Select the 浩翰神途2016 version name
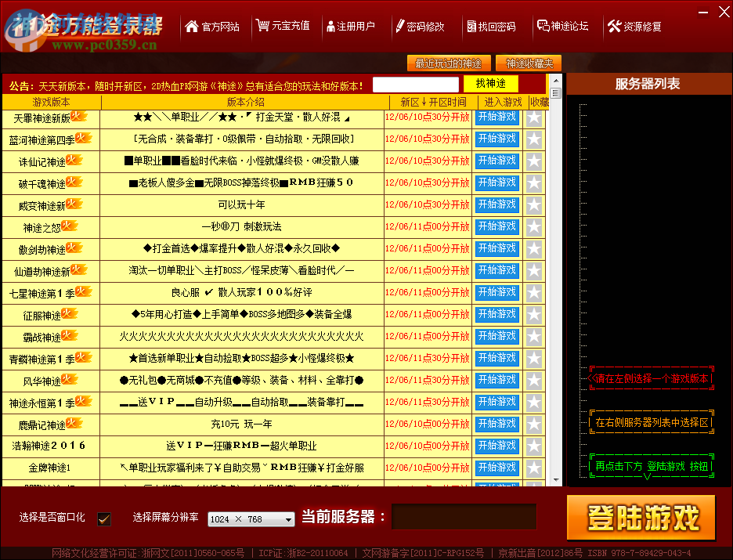Screen dimensions: 733x560 [x=49, y=446]
